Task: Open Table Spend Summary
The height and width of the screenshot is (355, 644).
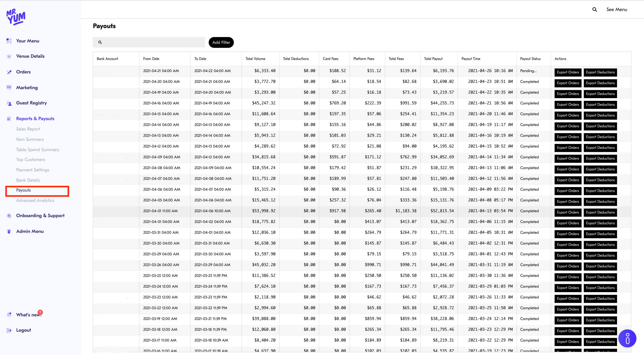Action: tap(38, 150)
